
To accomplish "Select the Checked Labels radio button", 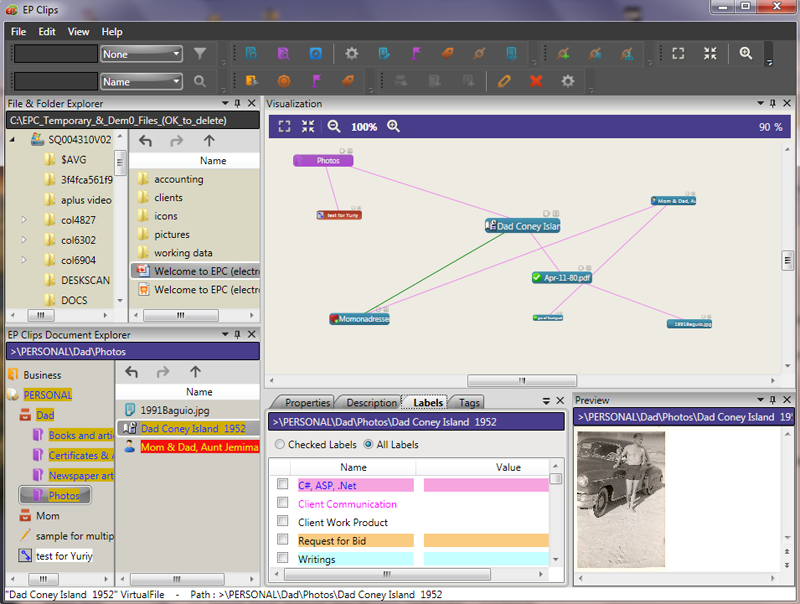I will point(280,444).
